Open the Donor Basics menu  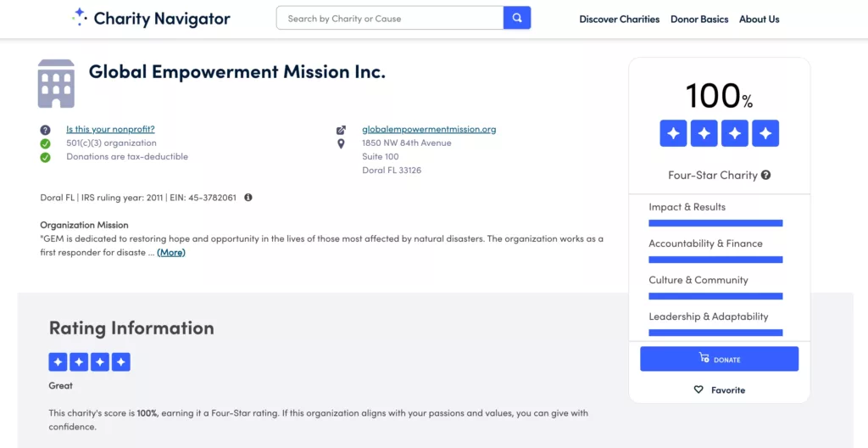pyautogui.click(x=699, y=19)
